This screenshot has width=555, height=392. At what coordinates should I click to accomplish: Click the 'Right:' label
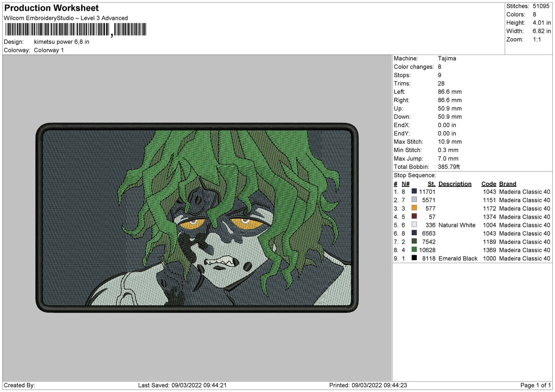tap(402, 100)
